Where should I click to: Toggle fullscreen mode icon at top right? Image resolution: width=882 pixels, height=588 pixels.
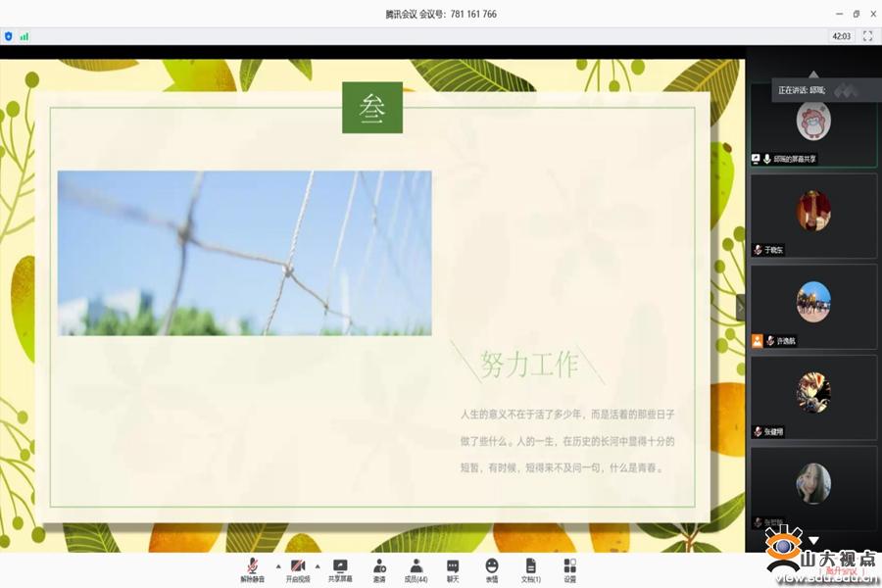[867, 36]
